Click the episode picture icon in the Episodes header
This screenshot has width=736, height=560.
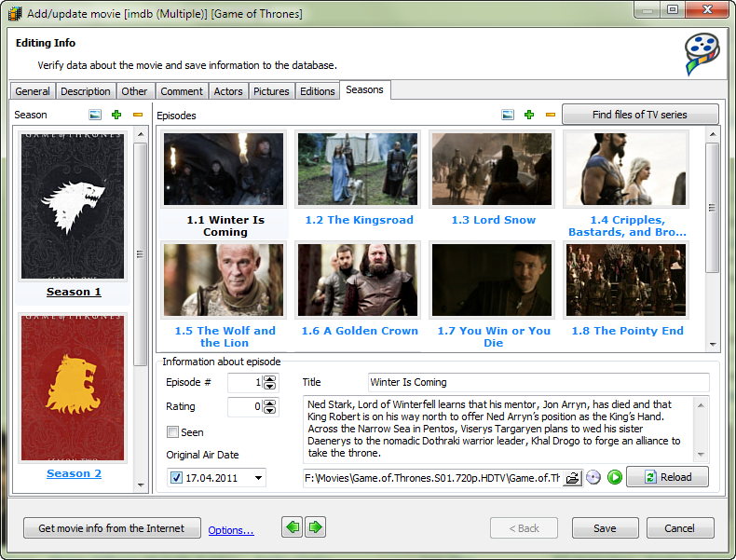click(508, 115)
